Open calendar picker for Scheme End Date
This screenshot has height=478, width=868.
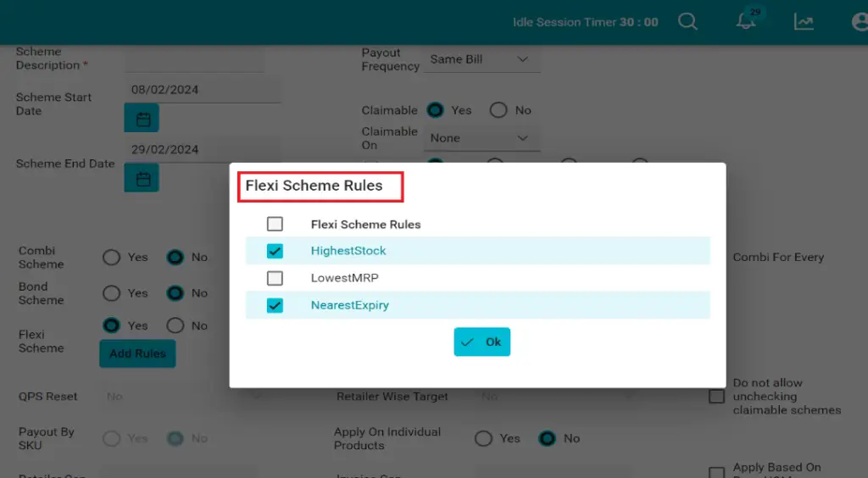coord(142,178)
